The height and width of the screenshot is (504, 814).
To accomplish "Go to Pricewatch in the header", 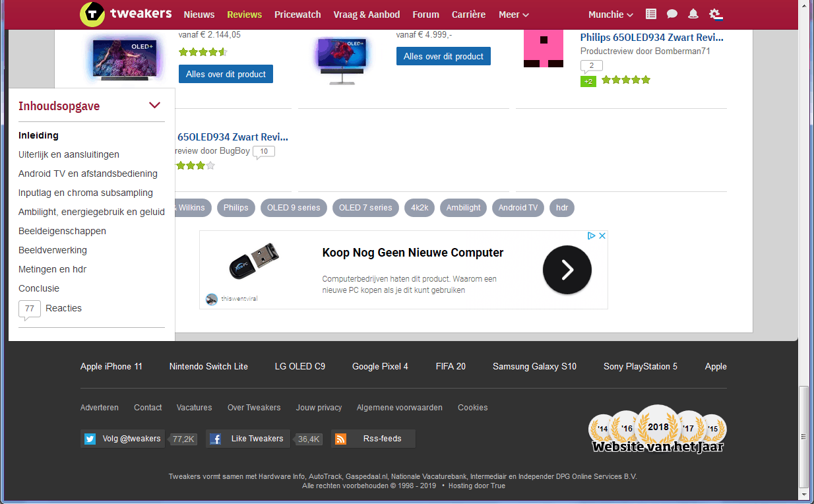I will pyautogui.click(x=297, y=15).
